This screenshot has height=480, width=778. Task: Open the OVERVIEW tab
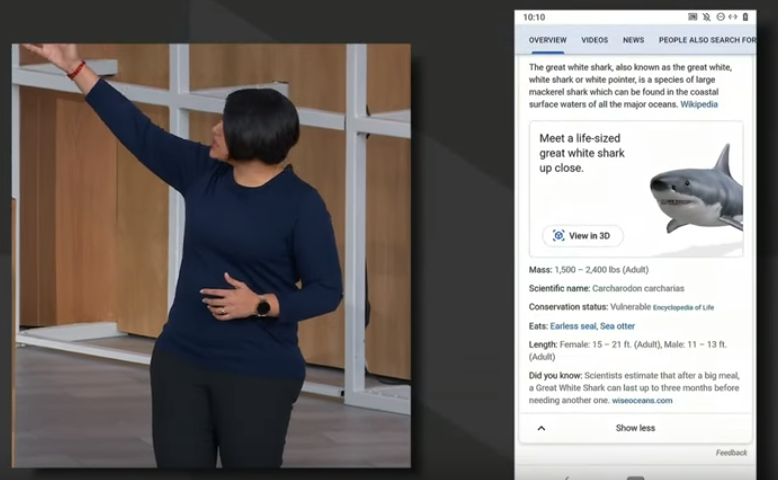pos(547,40)
